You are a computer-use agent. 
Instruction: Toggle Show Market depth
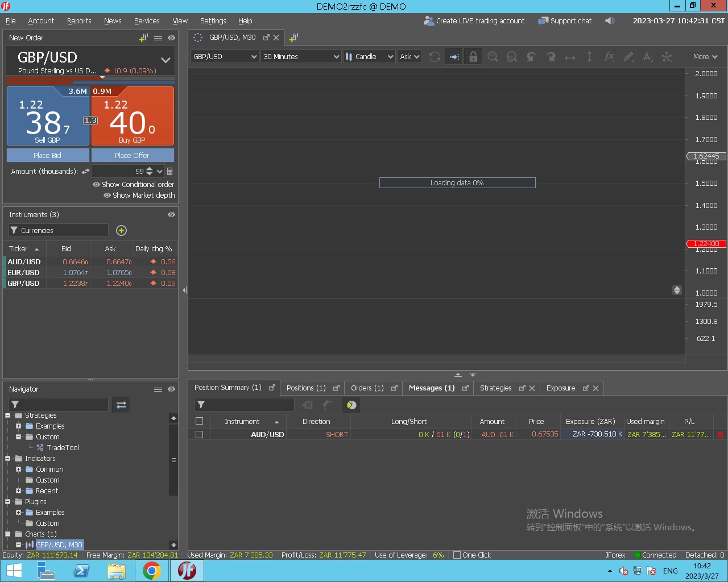(139, 196)
